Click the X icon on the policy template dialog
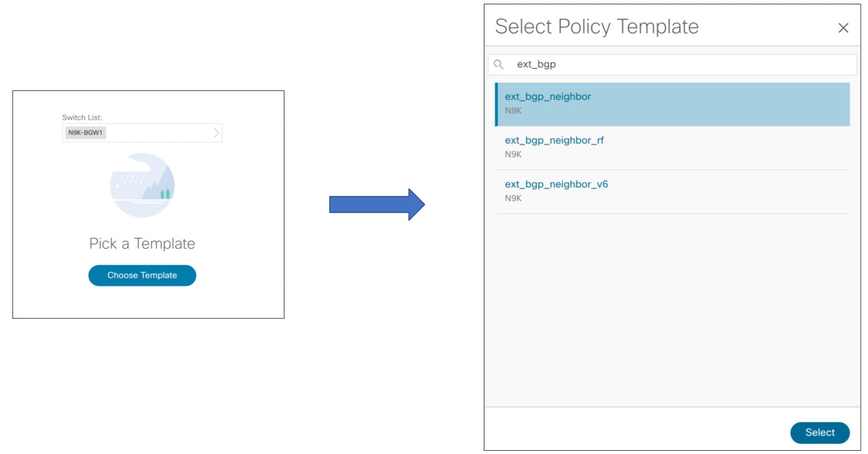This screenshot has height=454, width=868. tap(843, 28)
